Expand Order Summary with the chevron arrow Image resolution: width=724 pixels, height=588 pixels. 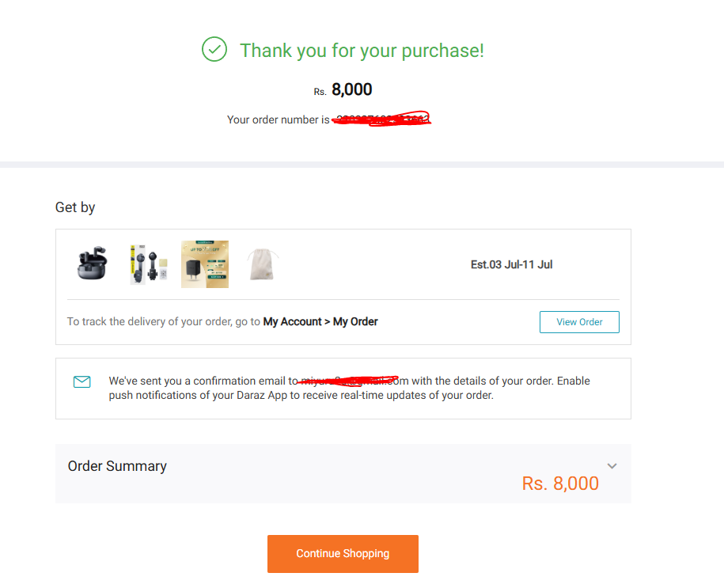pyautogui.click(x=612, y=466)
